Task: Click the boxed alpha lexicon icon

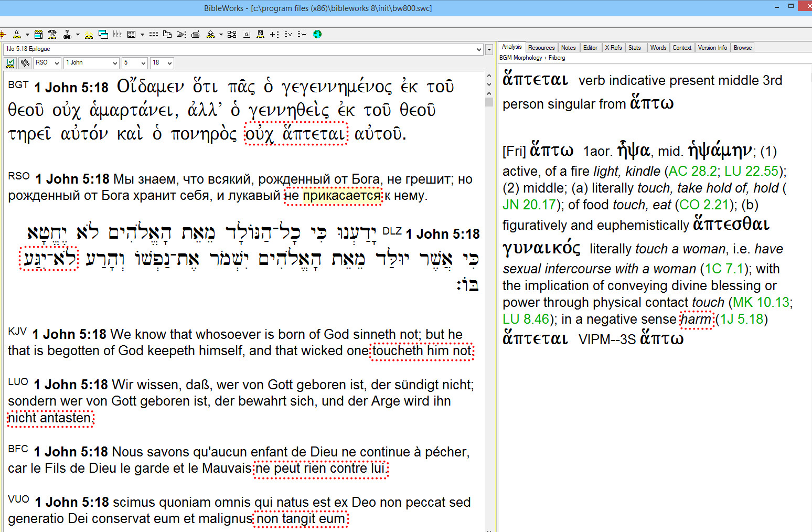Action: tap(247, 35)
